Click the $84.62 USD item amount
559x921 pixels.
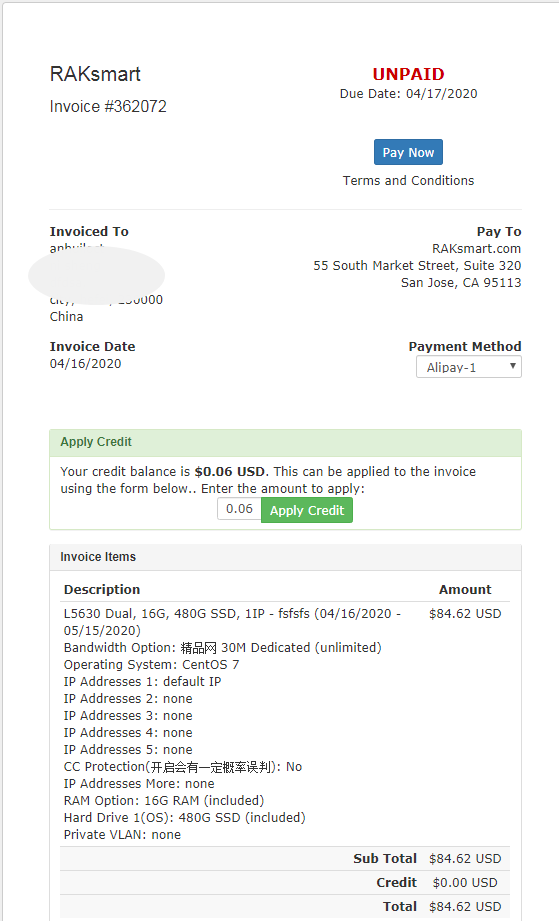tap(465, 613)
